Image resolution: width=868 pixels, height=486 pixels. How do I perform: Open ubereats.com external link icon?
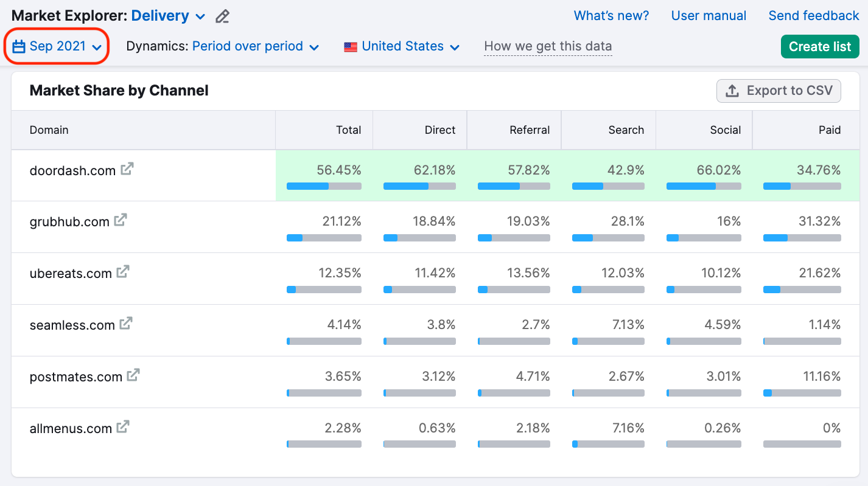click(123, 272)
